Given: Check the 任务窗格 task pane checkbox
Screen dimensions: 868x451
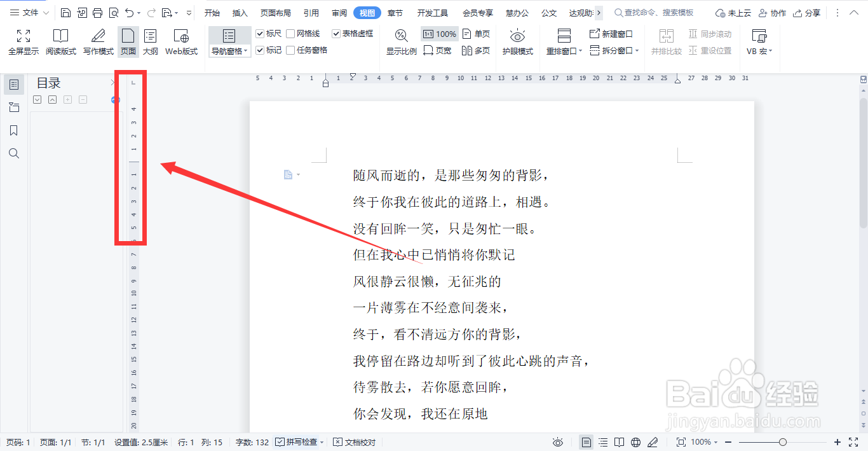Looking at the screenshot, I should click(x=290, y=50).
